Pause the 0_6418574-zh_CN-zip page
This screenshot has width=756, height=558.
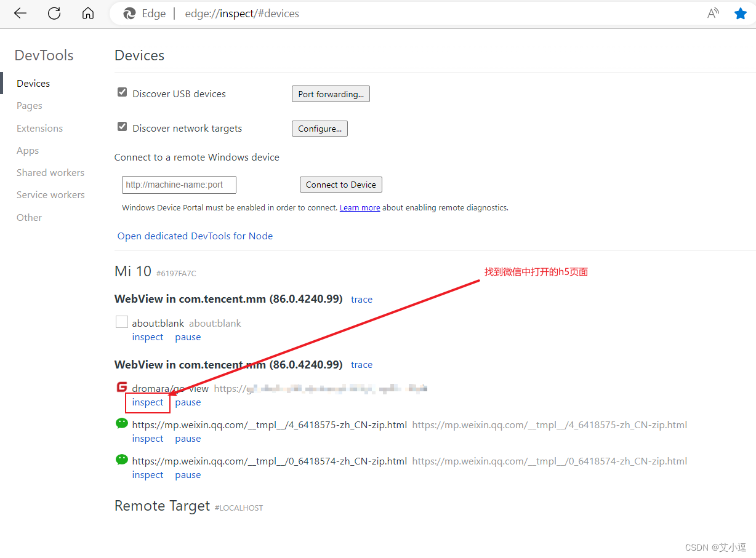(x=188, y=475)
